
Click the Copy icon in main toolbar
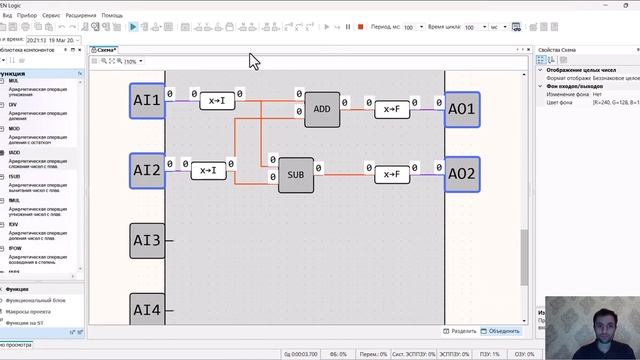point(38,27)
